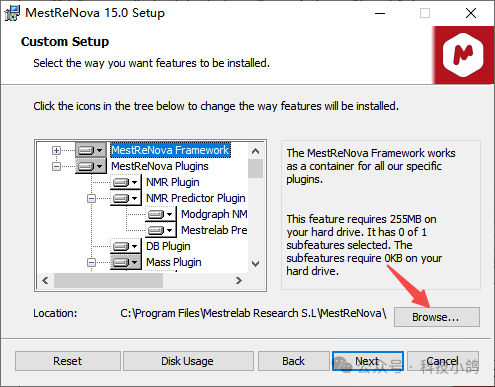Click the install location path text

253,313
